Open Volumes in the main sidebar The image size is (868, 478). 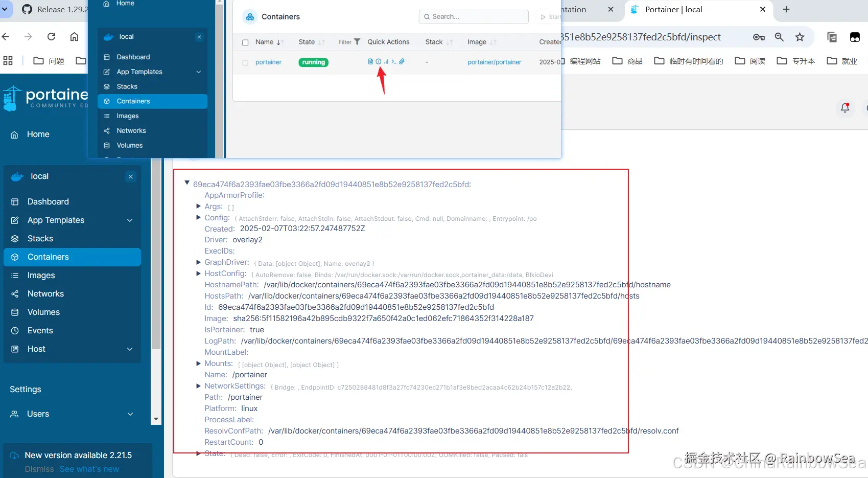72,312
